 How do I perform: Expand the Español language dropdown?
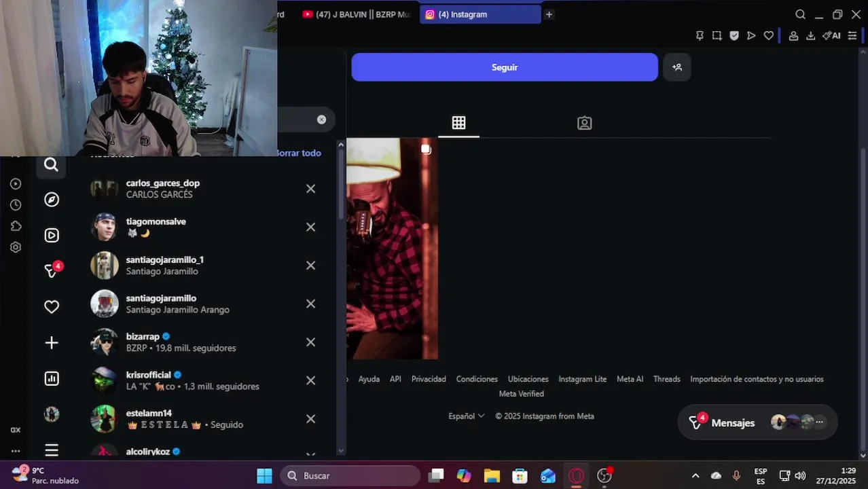466,416
